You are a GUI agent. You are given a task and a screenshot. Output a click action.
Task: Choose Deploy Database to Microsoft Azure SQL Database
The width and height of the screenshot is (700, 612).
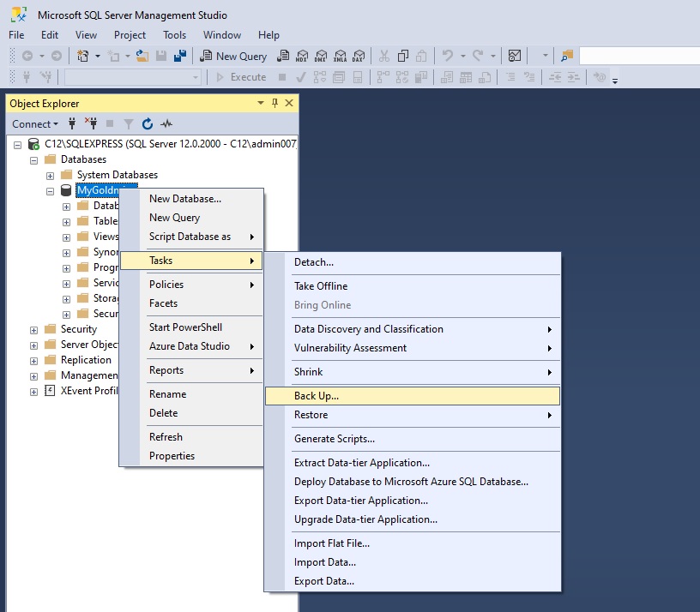tap(412, 482)
